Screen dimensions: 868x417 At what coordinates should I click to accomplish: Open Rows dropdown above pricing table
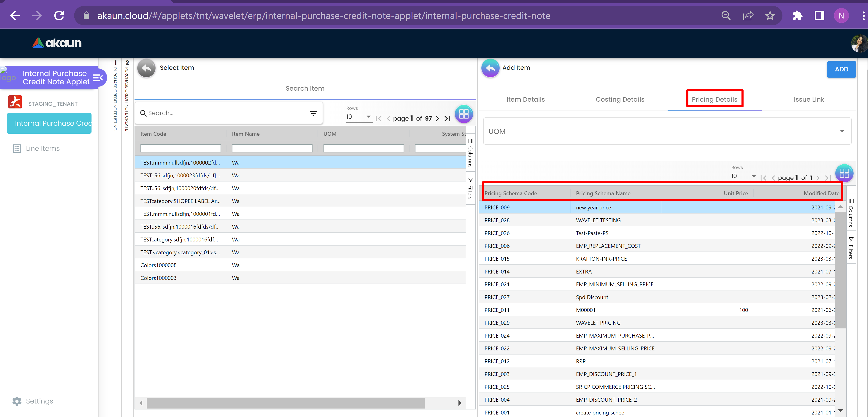coord(743,176)
